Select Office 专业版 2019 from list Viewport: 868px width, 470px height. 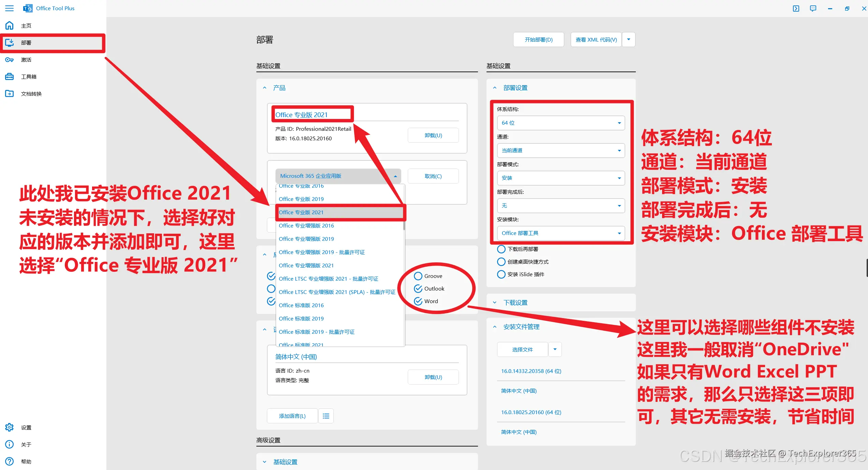[301, 199]
